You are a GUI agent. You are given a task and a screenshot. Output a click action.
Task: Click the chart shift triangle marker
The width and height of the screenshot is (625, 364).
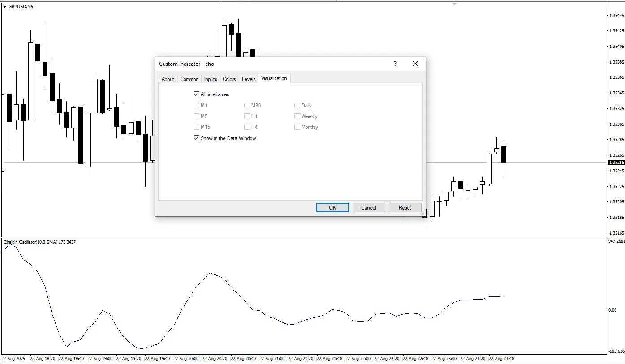pyautogui.click(x=455, y=4)
